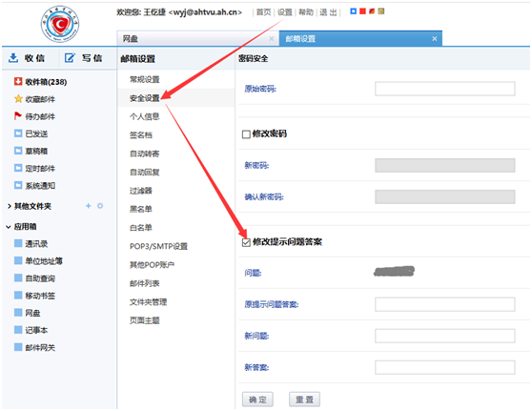
Task: Click the 收信 download icon
Action: point(13,58)
